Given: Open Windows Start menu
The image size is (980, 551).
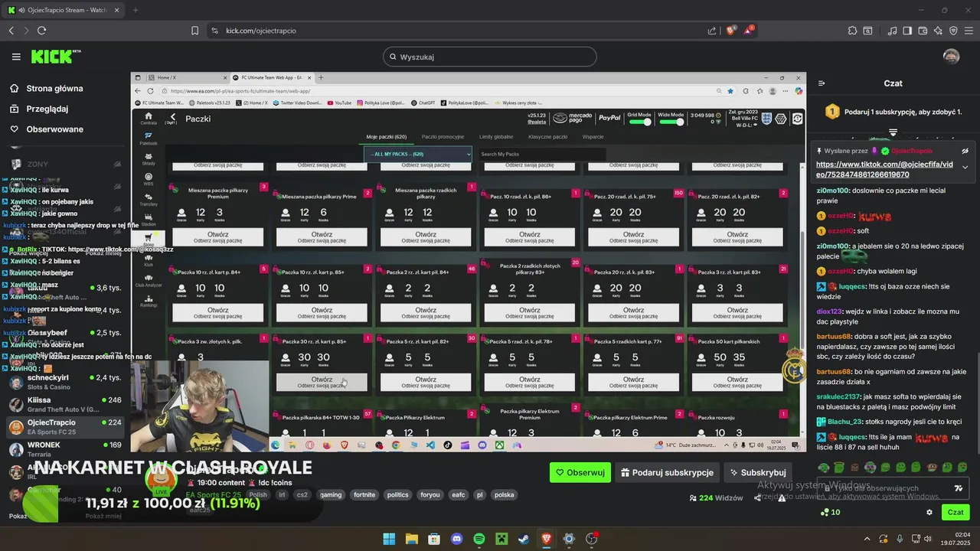Looking at the screenshot, I should click(x=389, y=539).
